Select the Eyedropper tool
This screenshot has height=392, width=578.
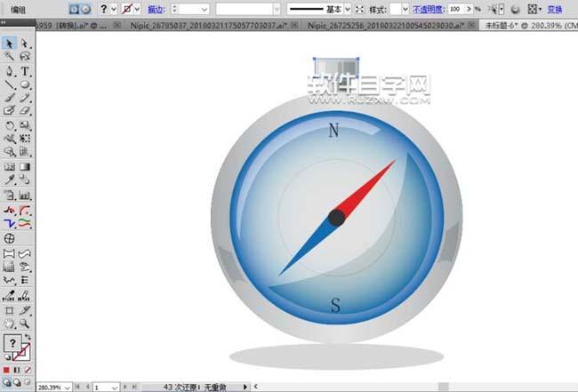[x=9, y=180]
